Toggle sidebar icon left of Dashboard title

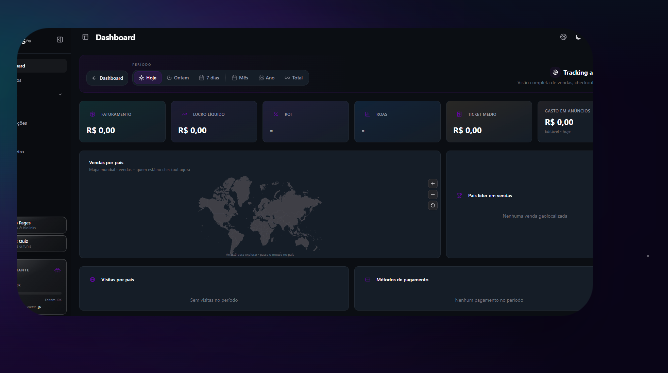click(x=85, y=37)
